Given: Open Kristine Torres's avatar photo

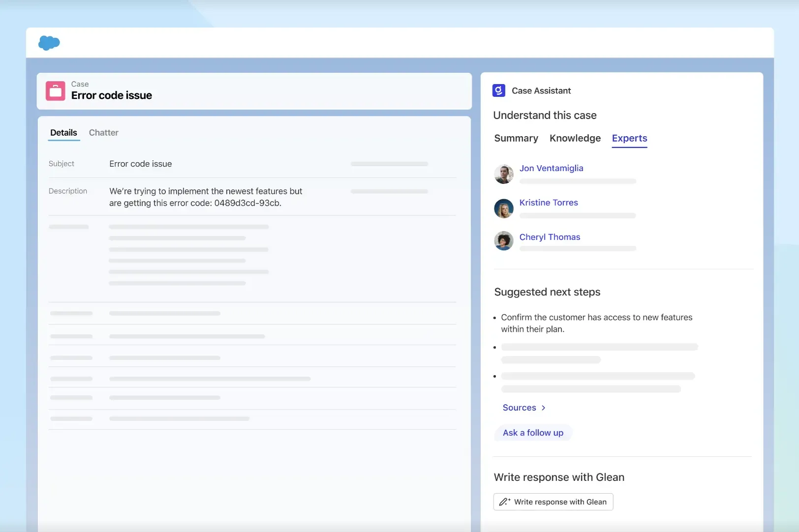Looking at the screenshot, I should tap(504, 208).
